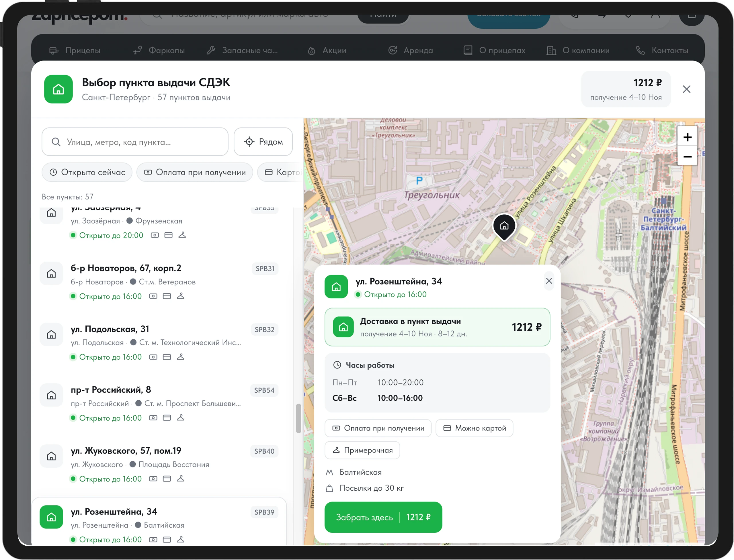Open the Аренда menu item

(411, 50)
